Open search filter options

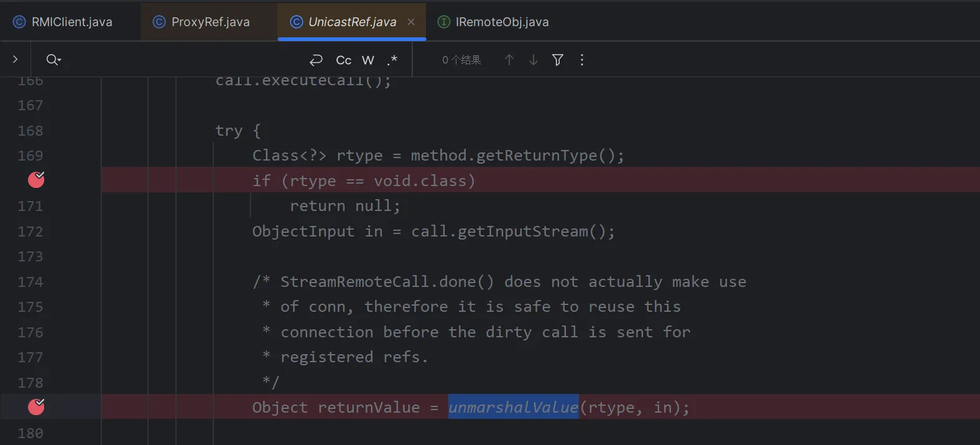tap(558, 60)
